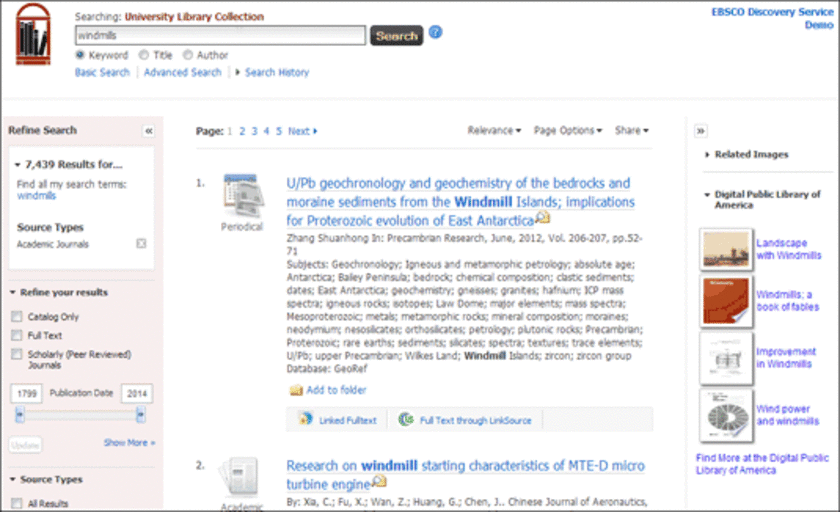
Task: Remove the Academic Journals source type filter
Action: (x=141, y=244)
